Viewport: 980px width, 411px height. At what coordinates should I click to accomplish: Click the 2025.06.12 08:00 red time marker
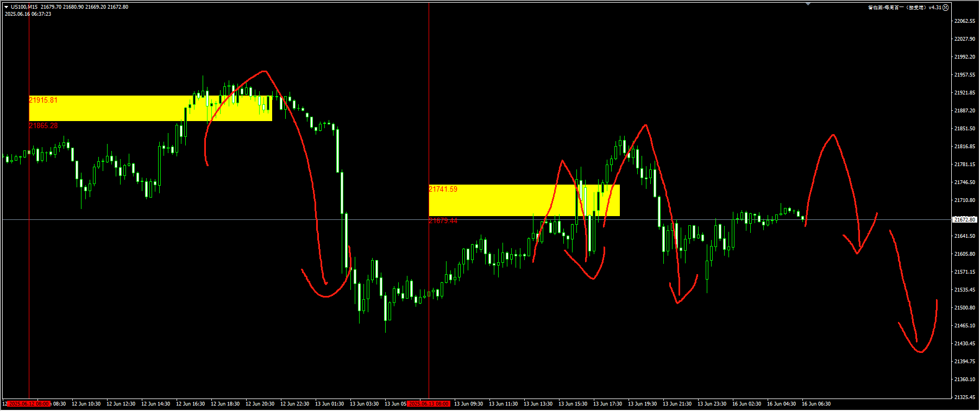pos(29,404)
